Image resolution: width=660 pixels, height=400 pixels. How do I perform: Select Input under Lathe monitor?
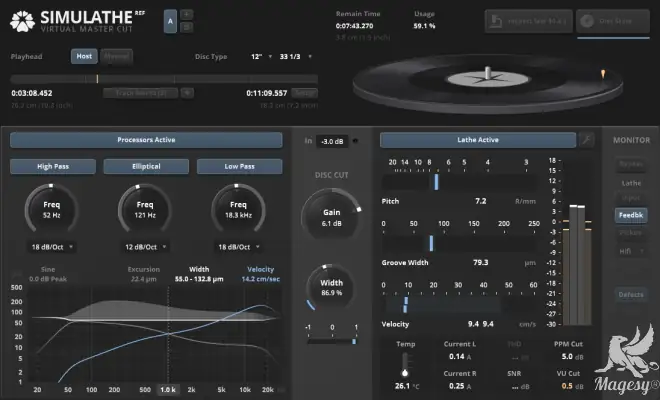tap(631, 197)
